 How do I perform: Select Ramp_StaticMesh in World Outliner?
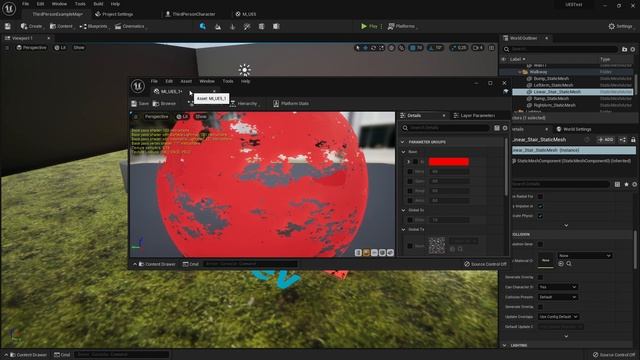pos(551,98)
